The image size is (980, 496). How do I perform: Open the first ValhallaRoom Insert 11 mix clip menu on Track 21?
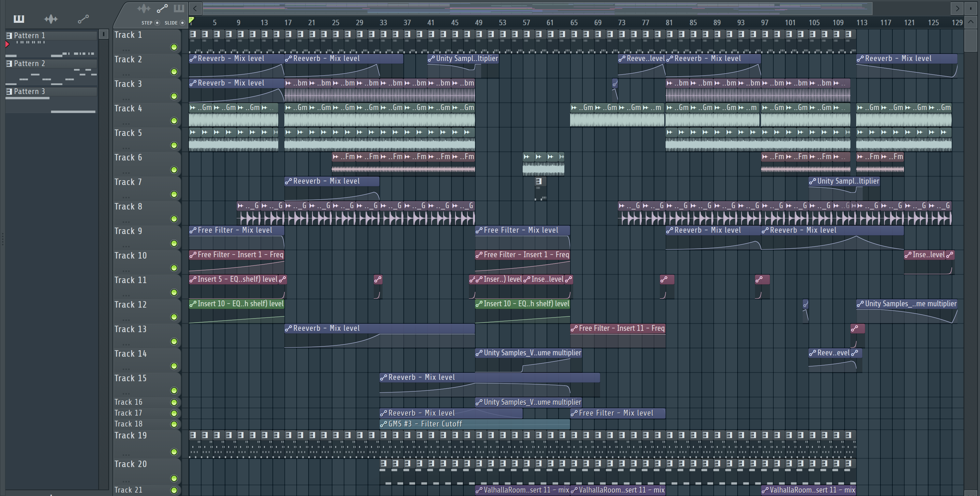[479, 490]
